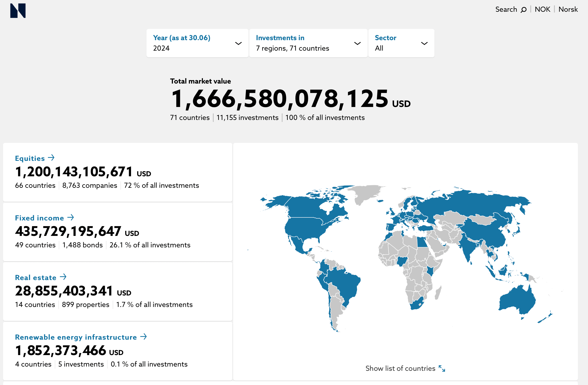Click the search magnifier icon

[x=524, y=10]
